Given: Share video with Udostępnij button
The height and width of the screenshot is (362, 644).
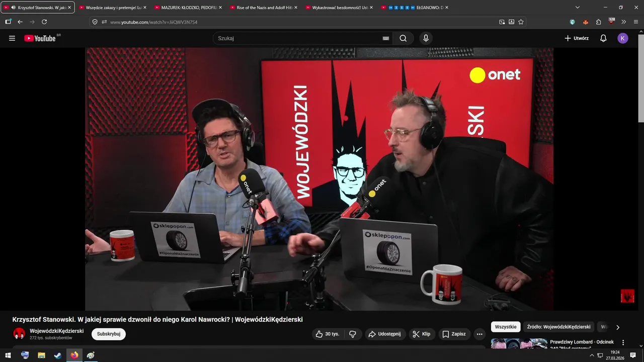Looking at the screenshot, I should [x=384, y=334].
